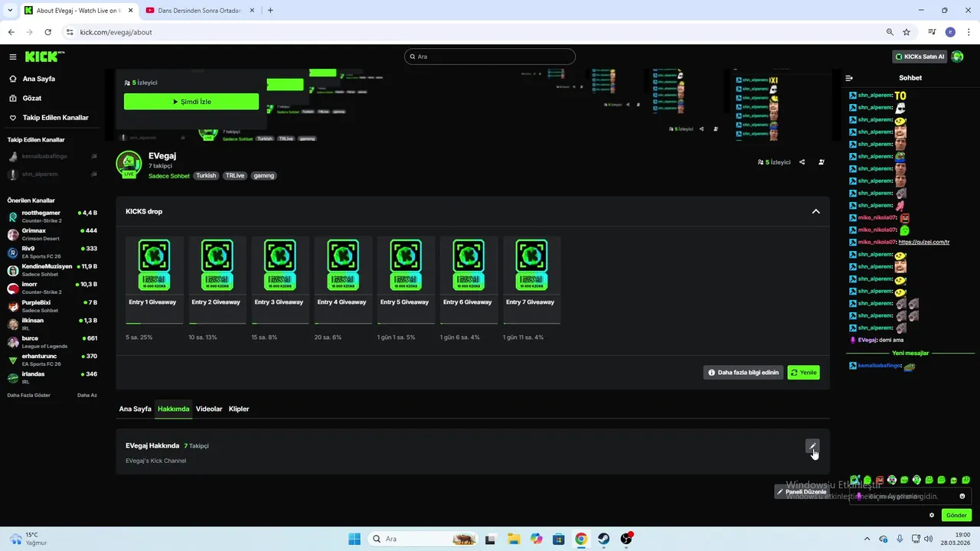
Task: Click Paneli Düzenle button
Action: tap(801, 491)
